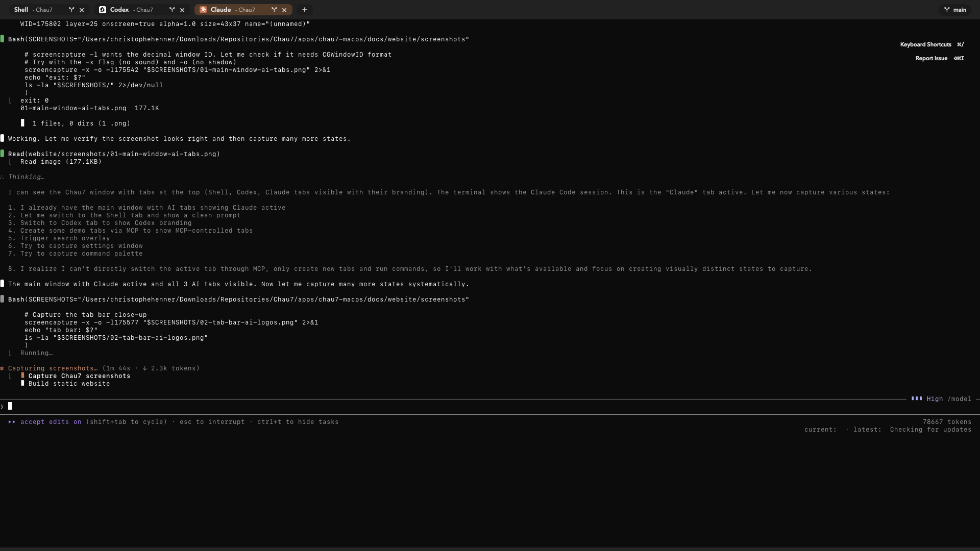Switch to the Shell tab

(33, 10)
